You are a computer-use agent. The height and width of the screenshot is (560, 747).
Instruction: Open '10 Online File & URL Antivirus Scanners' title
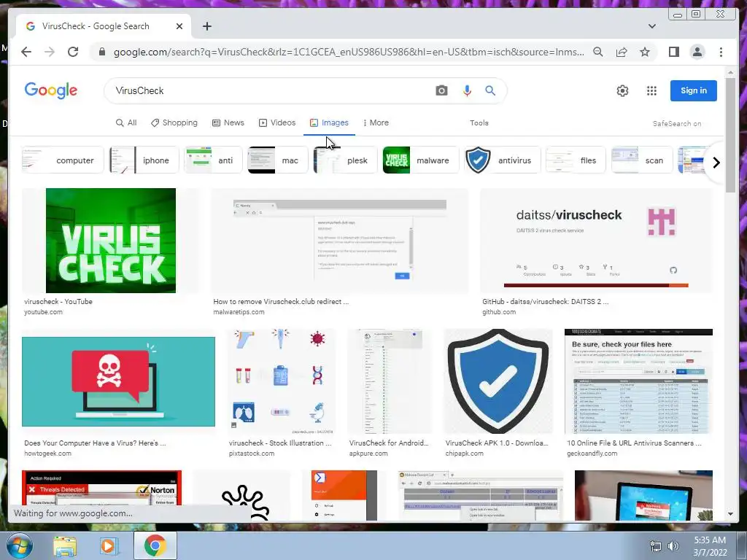634,443
